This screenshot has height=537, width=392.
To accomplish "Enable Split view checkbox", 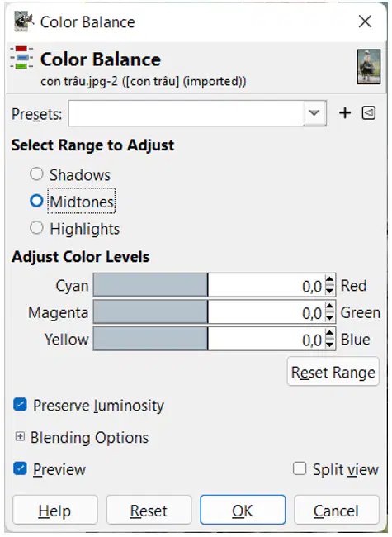I will [300, 468].
